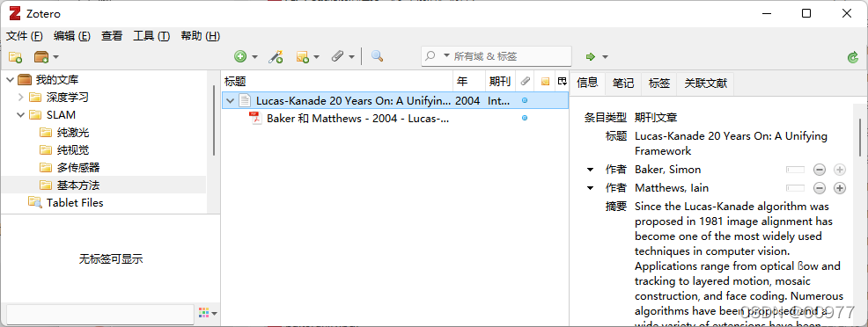The width and height of the screenshot is (868, 327).
Task: Open the 查看 menu
Action: click(x=112, y=36)
